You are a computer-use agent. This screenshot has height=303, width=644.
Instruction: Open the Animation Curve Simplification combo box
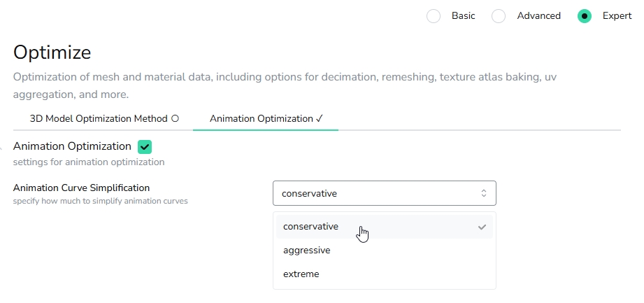coord(385,193)
